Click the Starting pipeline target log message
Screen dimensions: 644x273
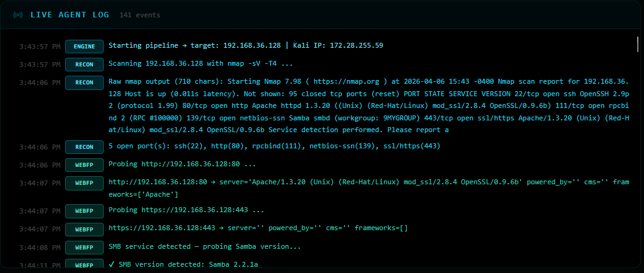point(245,46)
